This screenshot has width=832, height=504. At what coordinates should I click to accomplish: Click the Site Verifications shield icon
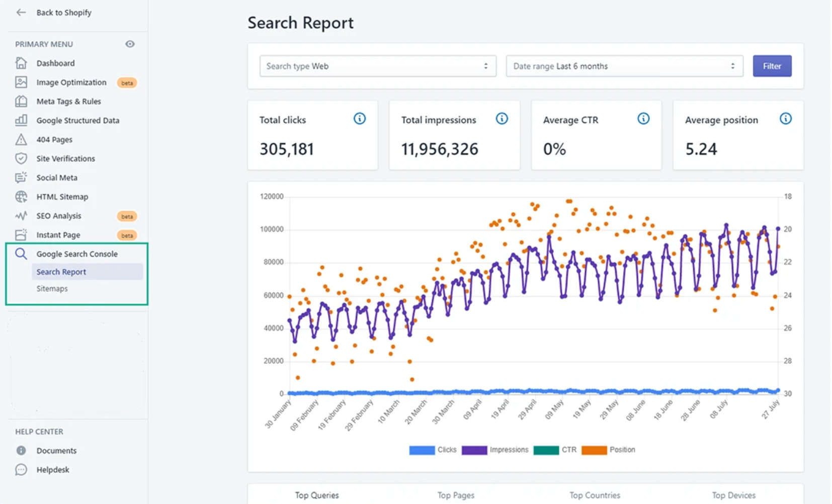click(21, 159)
